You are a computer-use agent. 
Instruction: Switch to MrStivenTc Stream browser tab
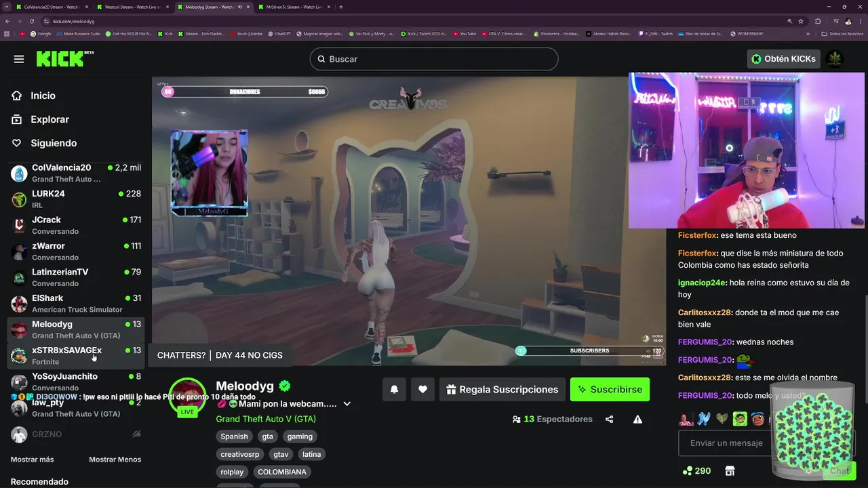294,7
